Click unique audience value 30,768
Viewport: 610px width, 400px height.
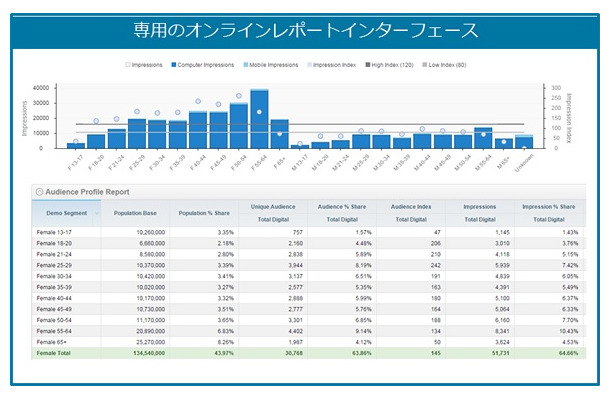[294, 353]
